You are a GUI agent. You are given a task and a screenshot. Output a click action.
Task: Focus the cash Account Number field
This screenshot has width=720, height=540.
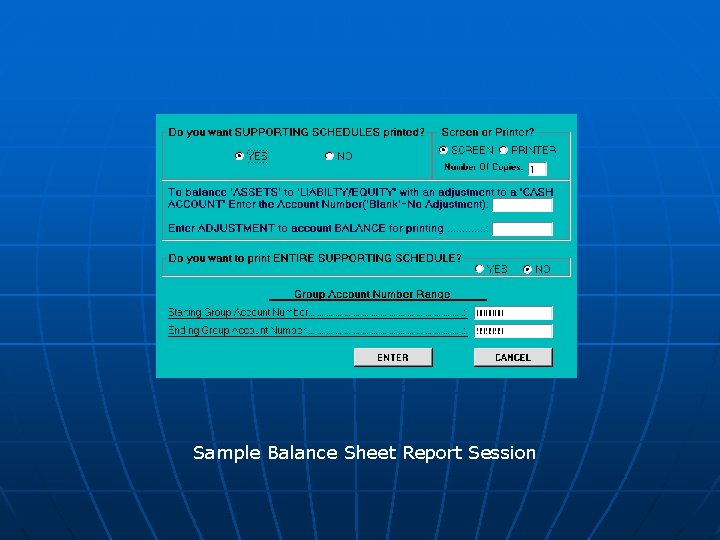pos(523,205)
